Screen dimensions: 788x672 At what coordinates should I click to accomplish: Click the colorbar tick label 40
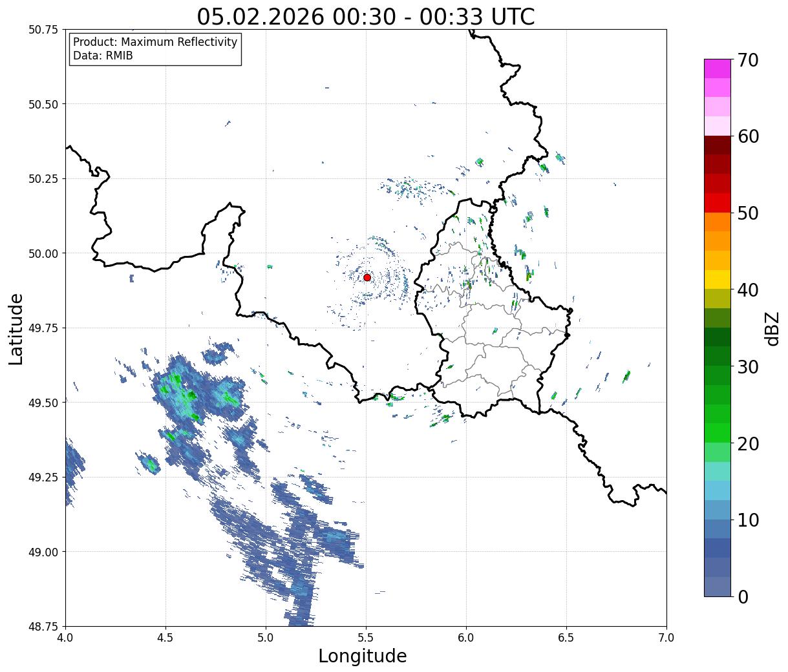[x=748, y=290]
